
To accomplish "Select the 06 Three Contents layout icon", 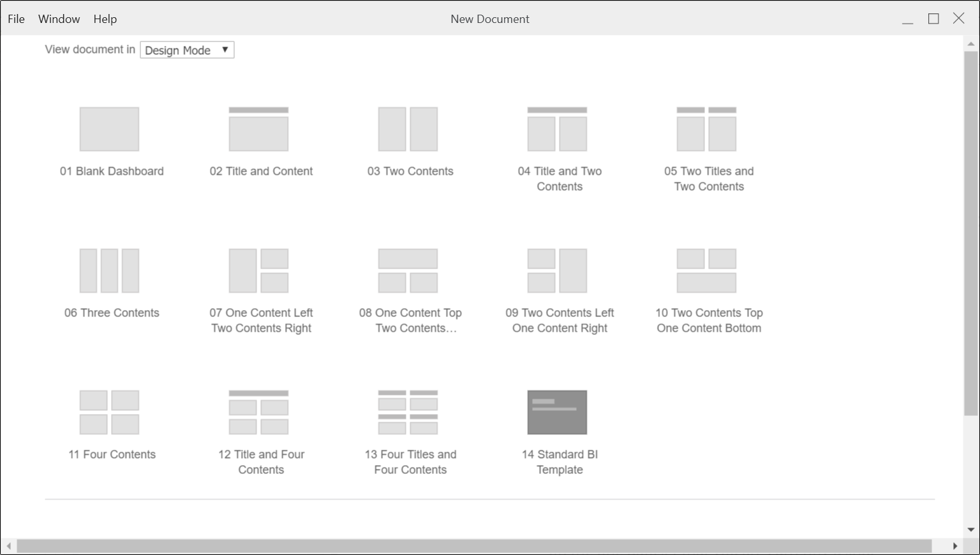I will tap(109, 271).
